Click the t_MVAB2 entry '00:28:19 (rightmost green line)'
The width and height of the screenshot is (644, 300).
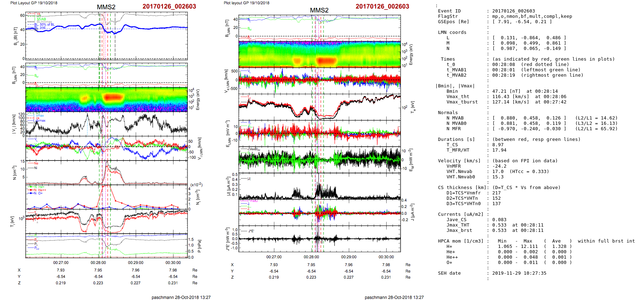click(538, 75)
